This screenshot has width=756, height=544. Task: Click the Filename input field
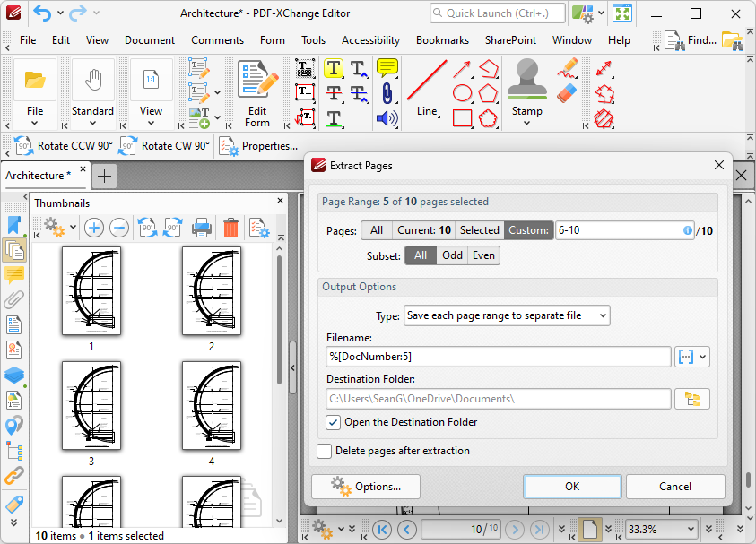[x=499, y=357]
